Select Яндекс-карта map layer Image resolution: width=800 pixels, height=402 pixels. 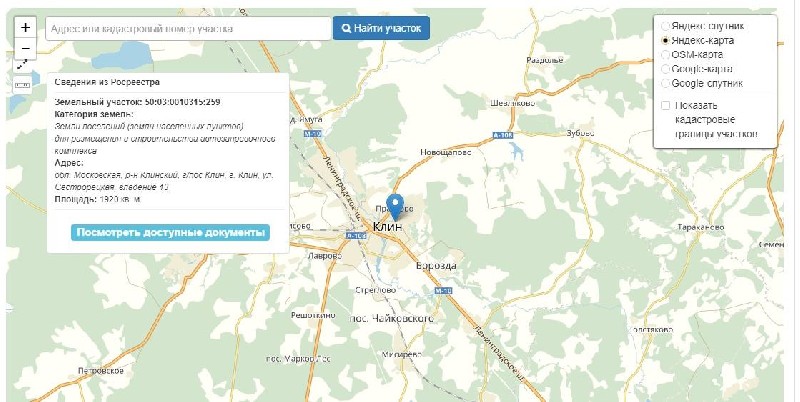point(665,40)
